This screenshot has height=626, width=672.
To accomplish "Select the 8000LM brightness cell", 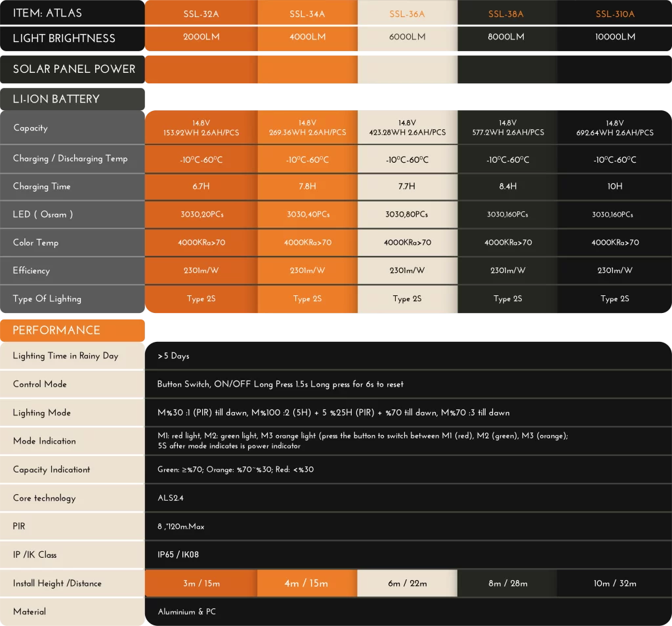I will click(506, 37).
